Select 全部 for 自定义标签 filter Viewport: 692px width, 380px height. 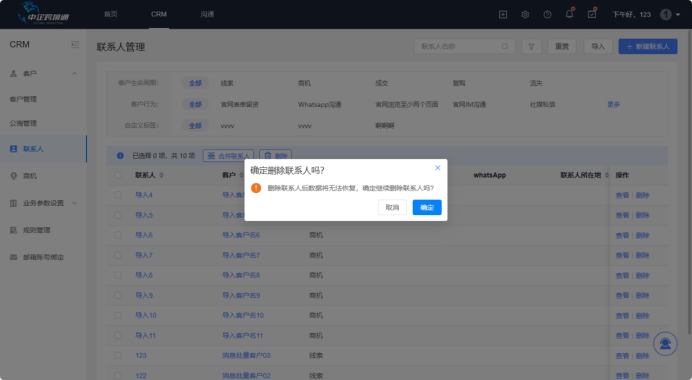[195, 126]
